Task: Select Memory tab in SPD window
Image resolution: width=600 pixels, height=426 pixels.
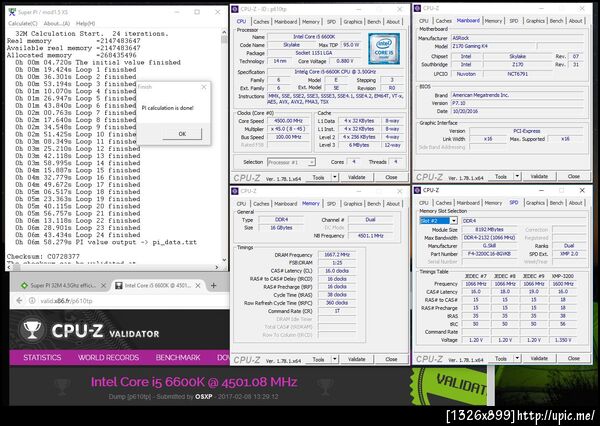Action: coord(493,203)
